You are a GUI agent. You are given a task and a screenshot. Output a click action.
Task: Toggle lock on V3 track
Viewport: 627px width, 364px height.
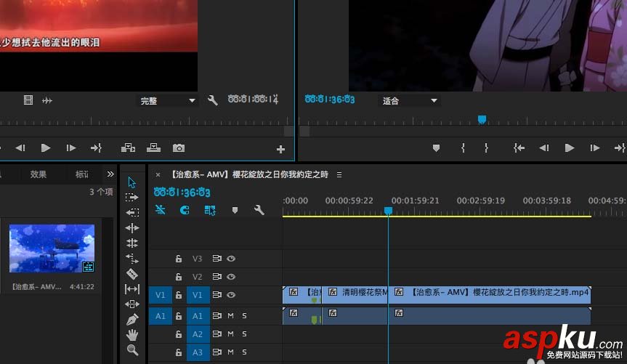point(179,259)
